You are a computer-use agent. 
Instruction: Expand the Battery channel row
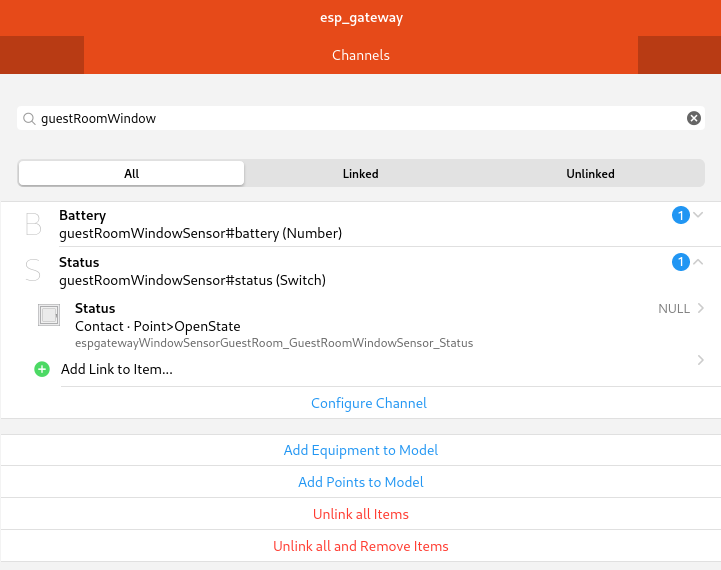coord(699,215)
